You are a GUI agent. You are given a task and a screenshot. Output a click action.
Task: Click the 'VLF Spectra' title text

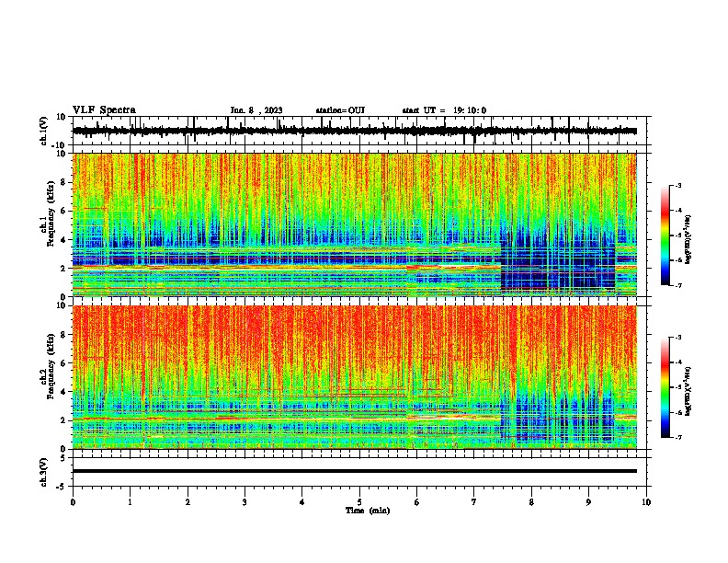pos(104,110)
